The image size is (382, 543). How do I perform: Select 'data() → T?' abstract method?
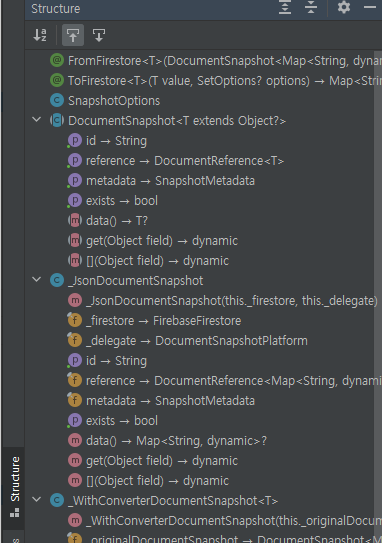point(108,221)
